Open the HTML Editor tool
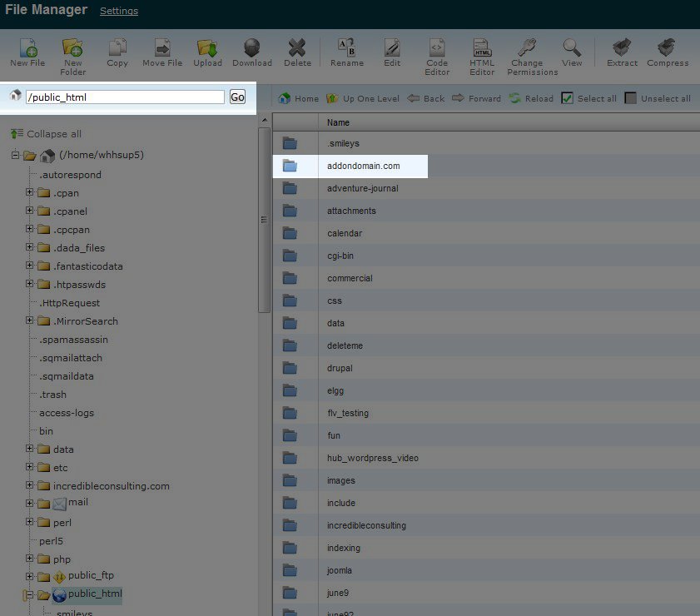 pos(482,48)
